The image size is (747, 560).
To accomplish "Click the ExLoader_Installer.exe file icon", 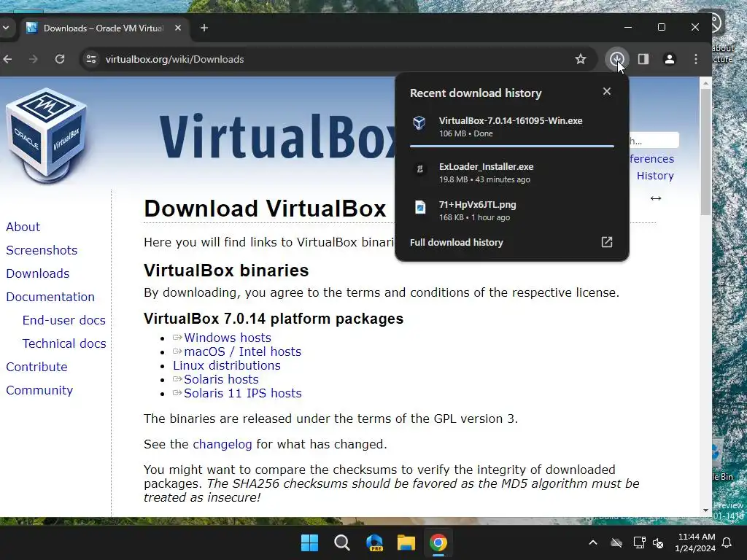I will [x=419, y=169].
